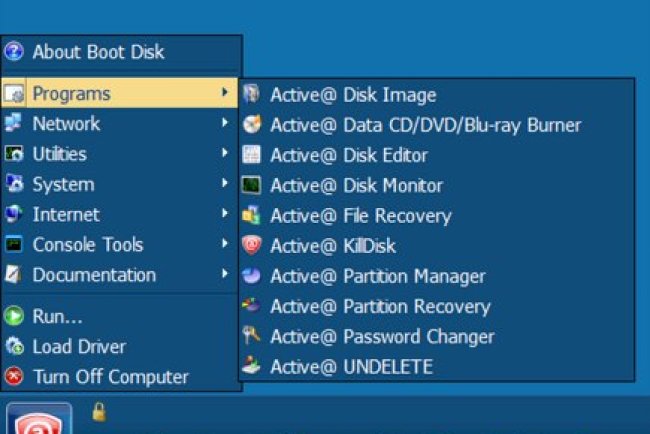Choose Load Driver from the menu
The width and height of the screenshot is (650, 434).
(121, 347)
